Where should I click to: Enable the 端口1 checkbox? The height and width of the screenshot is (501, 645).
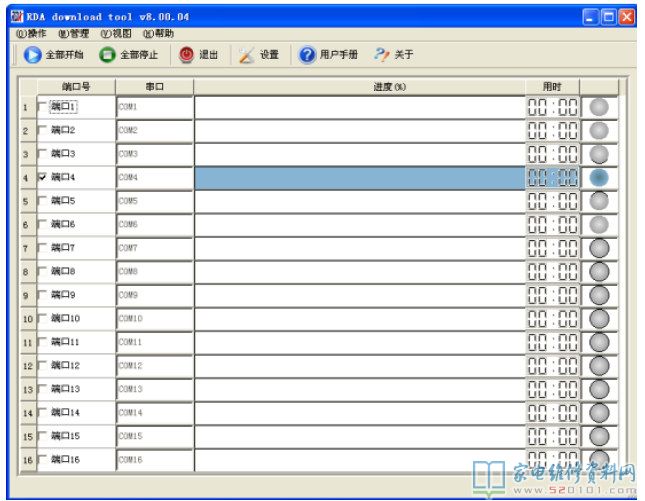click(x=42, y=107)
